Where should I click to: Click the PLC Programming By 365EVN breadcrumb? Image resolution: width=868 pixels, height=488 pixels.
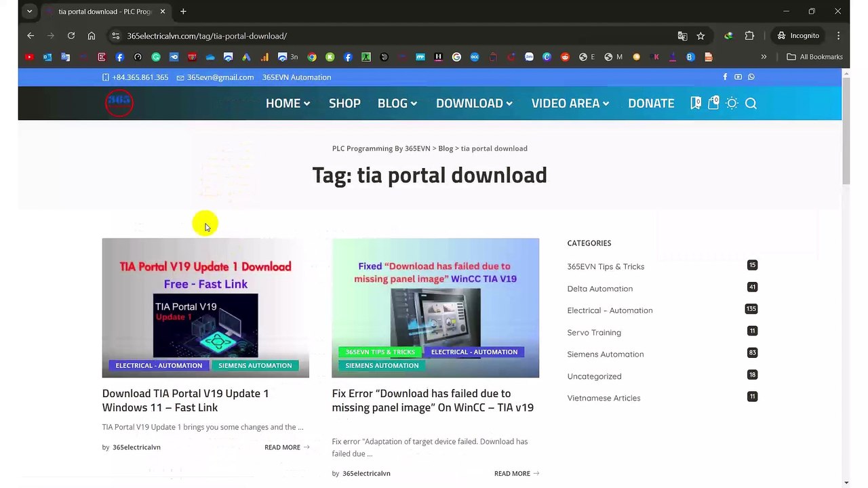click(381, 148)
